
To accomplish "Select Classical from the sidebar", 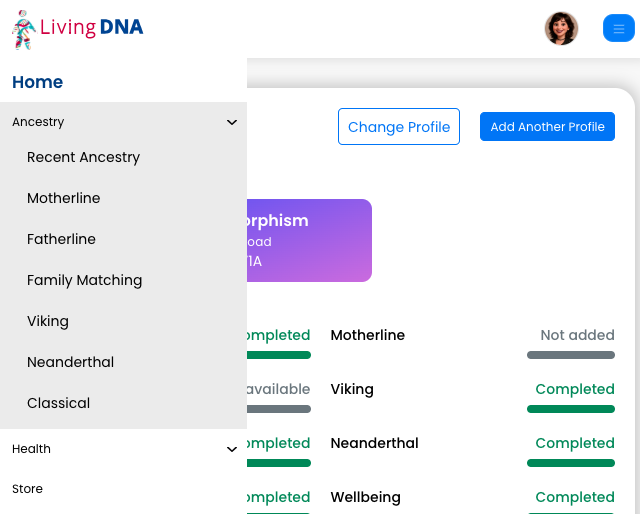I will click(x=58, y=403).
